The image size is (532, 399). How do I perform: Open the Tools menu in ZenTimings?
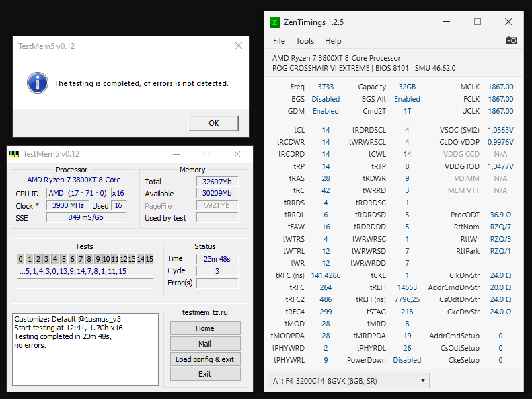305,41
